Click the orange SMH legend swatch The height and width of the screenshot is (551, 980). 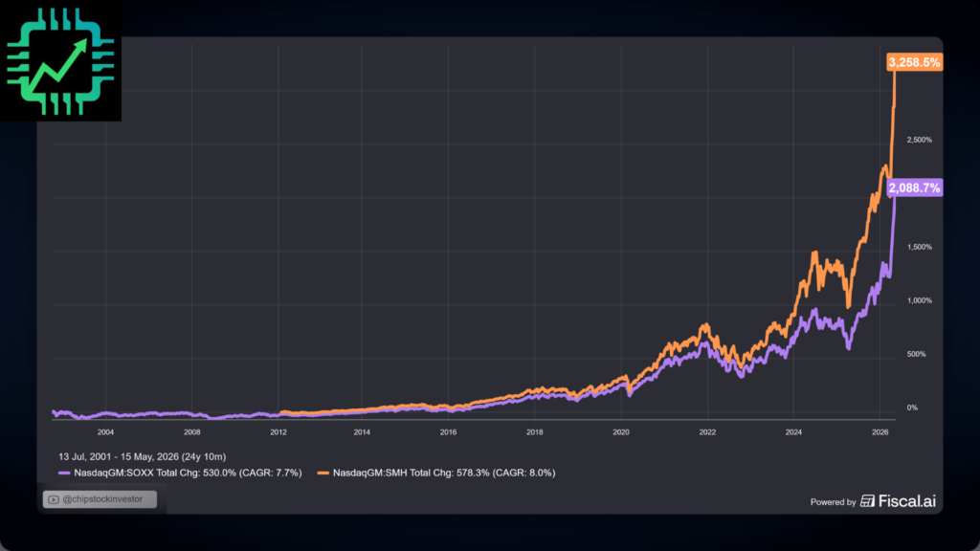coord(323,473)
